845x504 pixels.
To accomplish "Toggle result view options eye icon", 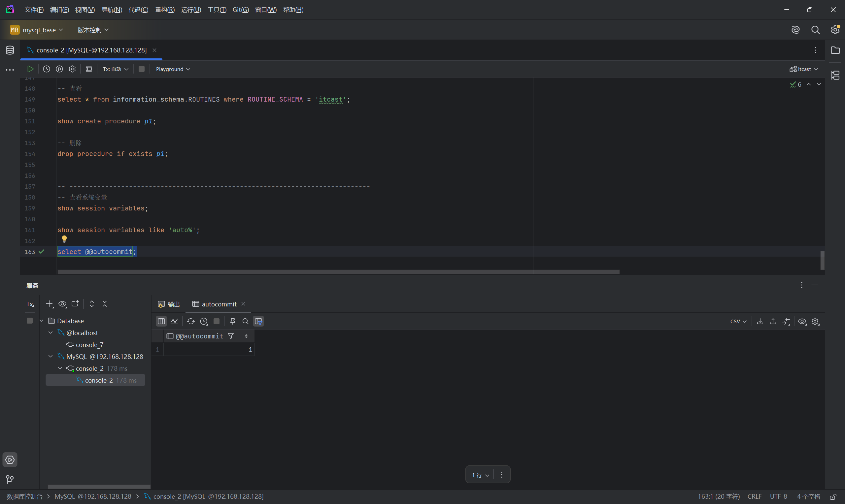I will (x=802, y=321).
